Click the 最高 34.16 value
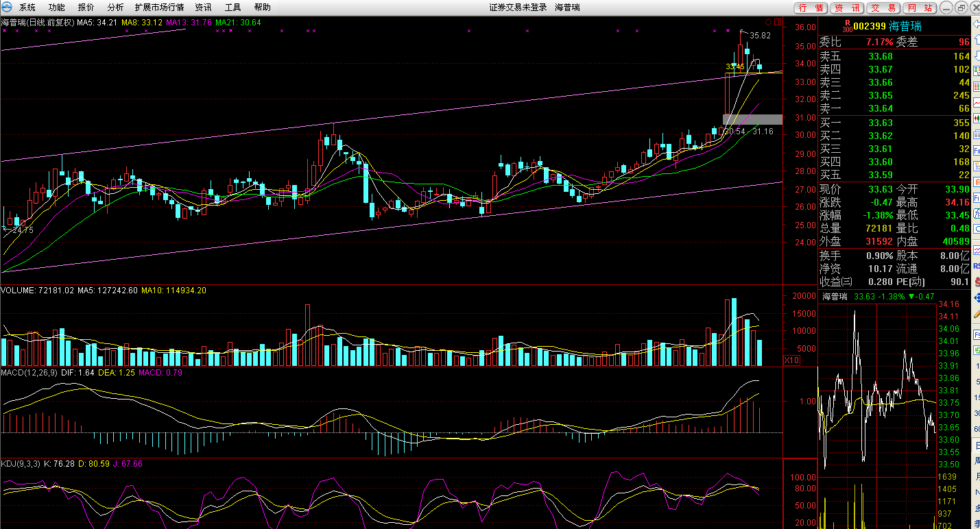This screenshot has height=529, width=980. [957, 202]
